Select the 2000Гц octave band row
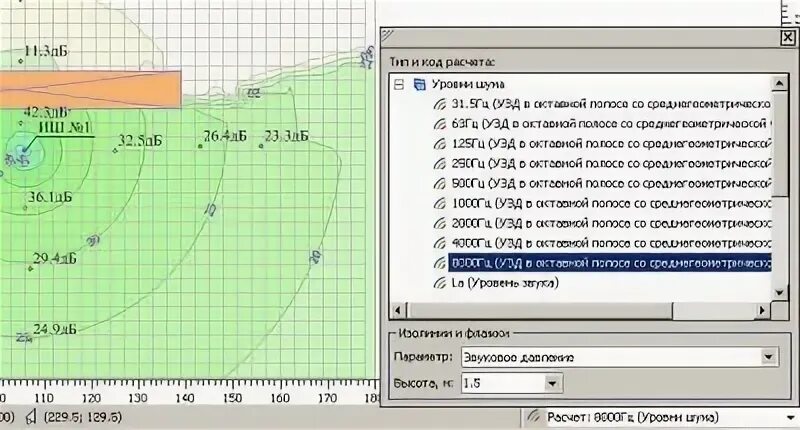 click(x=611, y=223)
